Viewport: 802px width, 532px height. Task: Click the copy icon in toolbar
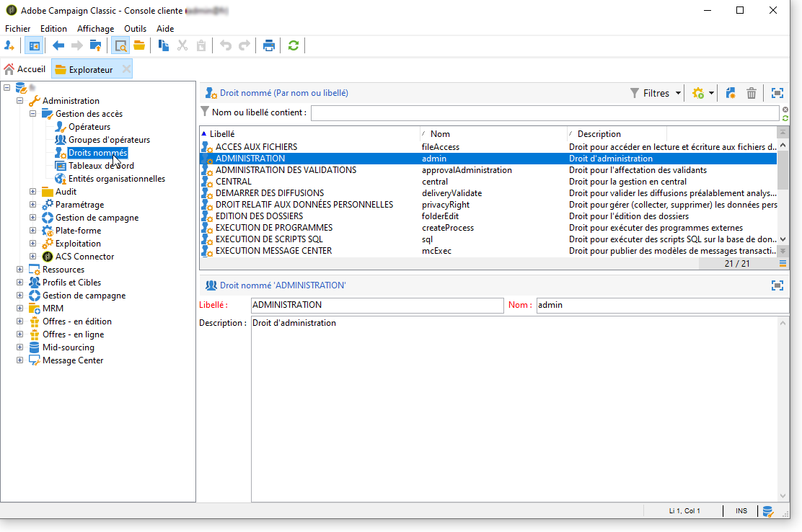(164, 45)
